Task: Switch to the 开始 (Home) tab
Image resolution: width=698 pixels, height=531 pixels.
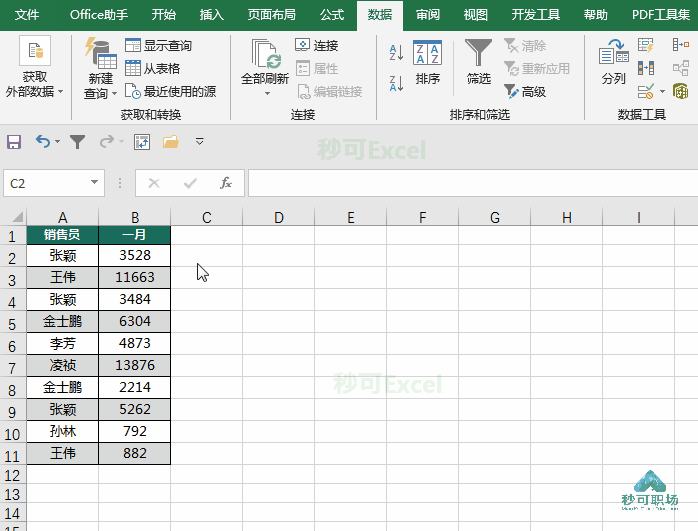Action: pyautogui.click(x=163, y=15)
